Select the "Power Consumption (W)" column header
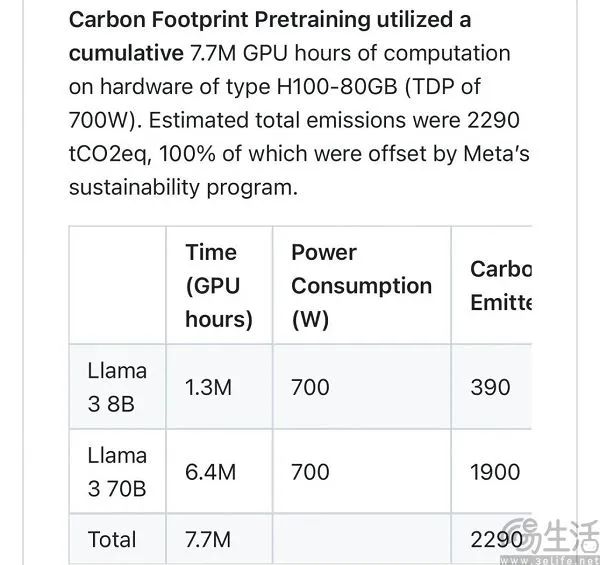Image resolution: width=600 pixels, height=565 pixels. (361, 285)
